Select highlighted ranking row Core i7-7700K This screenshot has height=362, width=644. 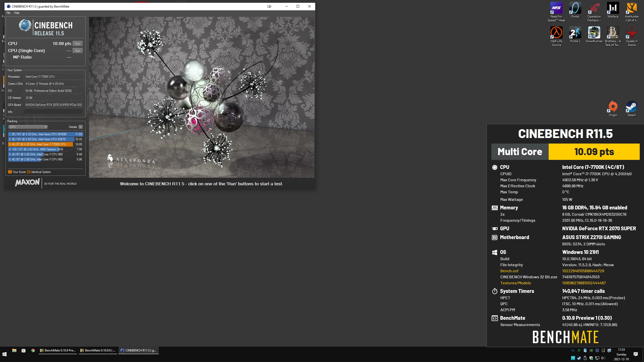click(x=46, y=144)
